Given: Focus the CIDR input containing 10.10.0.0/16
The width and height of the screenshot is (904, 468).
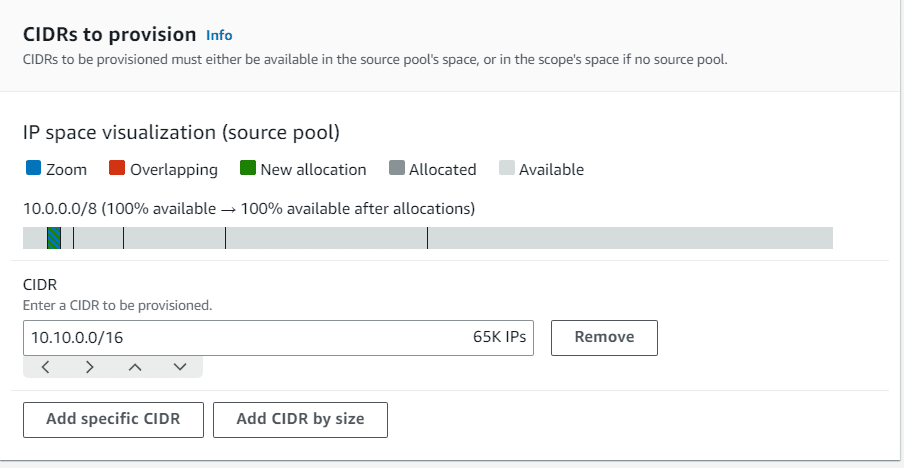Looking at the screenshot, I should click(278, 338).
